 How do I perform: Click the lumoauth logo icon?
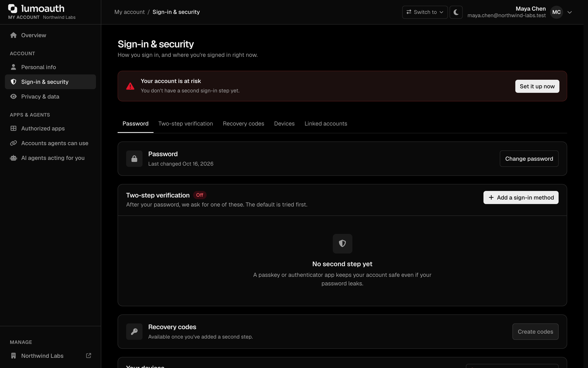pos(13,9)
